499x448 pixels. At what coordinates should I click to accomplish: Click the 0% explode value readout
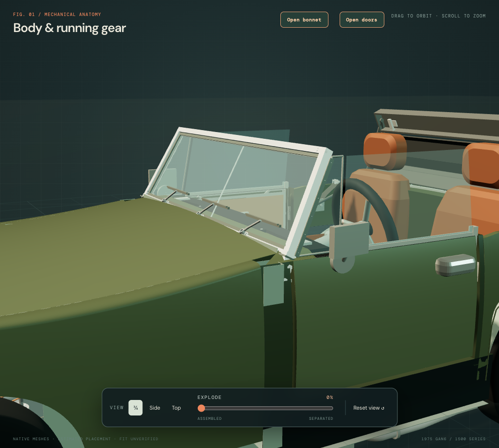330,398
